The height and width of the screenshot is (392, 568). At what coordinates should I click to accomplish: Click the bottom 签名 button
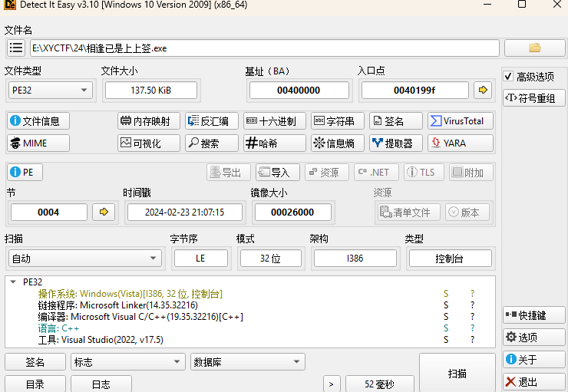[35, 361]
